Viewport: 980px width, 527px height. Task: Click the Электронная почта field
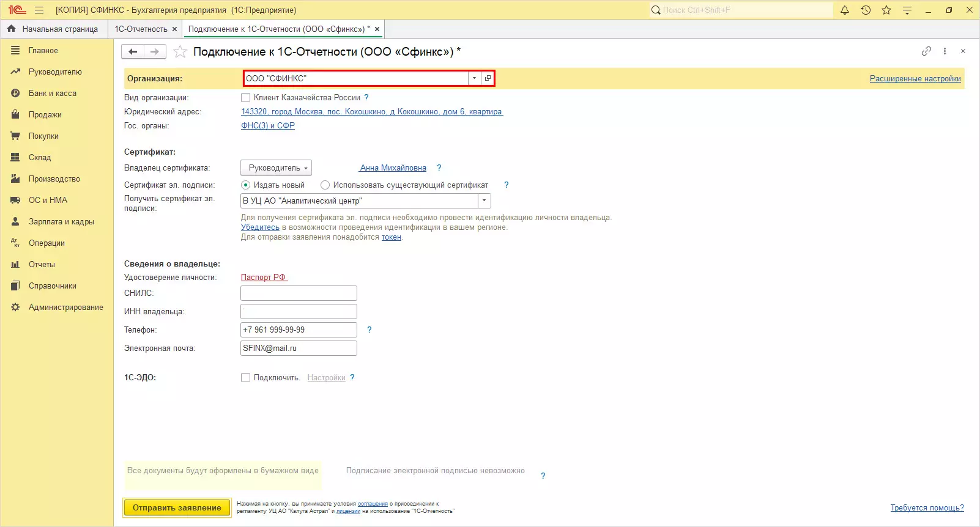(x=299, y=348)
